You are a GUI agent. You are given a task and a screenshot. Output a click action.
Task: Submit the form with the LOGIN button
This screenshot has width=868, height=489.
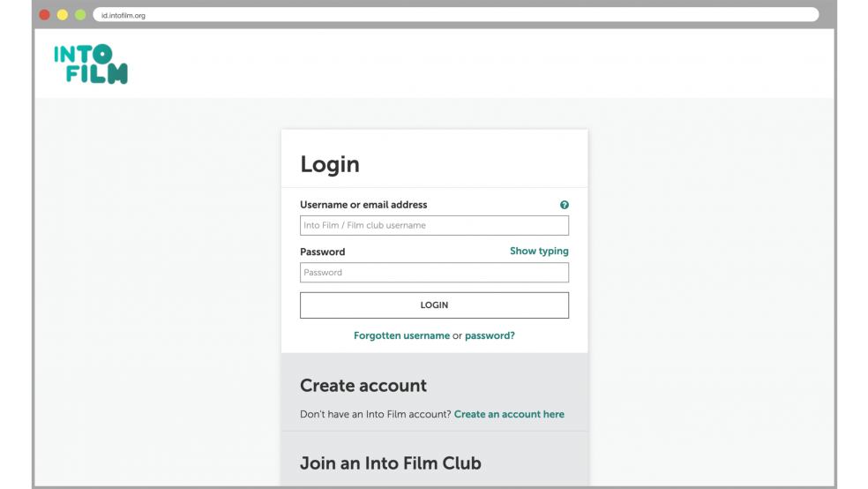point(434,305)
